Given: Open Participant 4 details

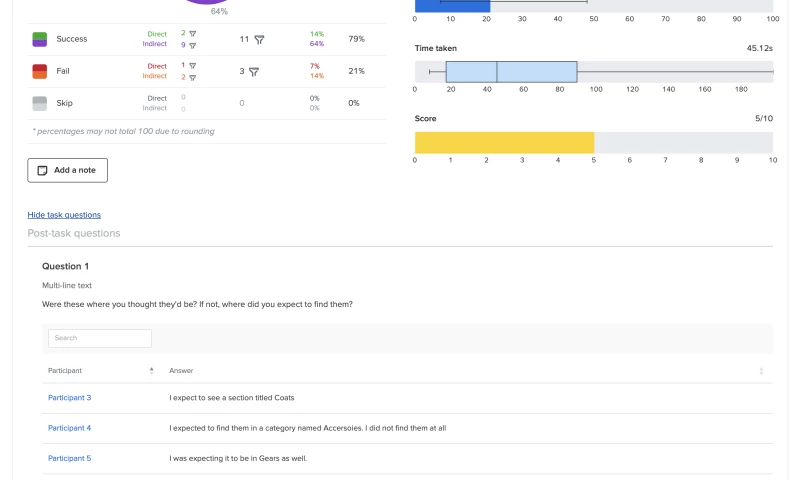Looking at the screenshot, I should click(69, 428).
